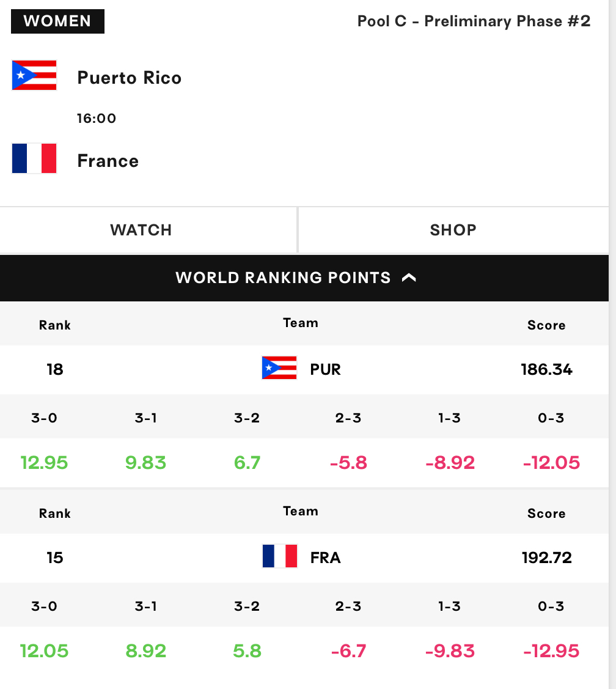
Task: Click the Puerto Rico flag beside team name
Action: [34, 75]
